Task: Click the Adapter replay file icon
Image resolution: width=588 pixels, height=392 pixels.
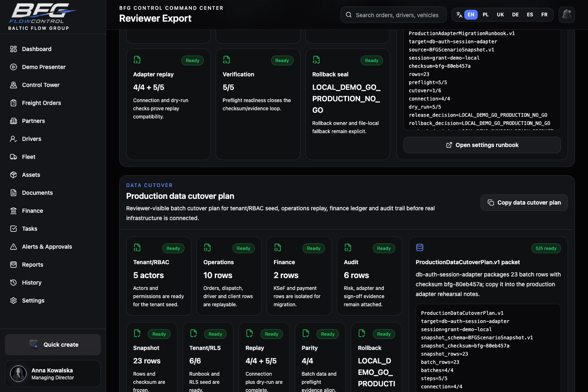Action: pos(137,60)
